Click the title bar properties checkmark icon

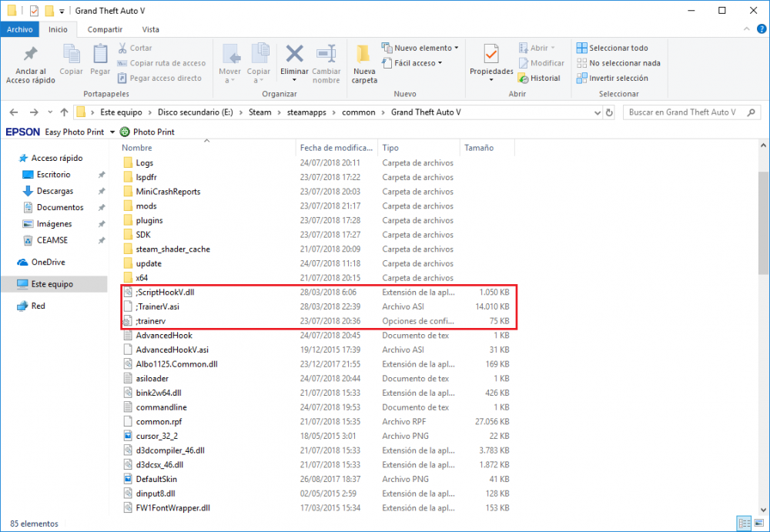tap(34, 11)
